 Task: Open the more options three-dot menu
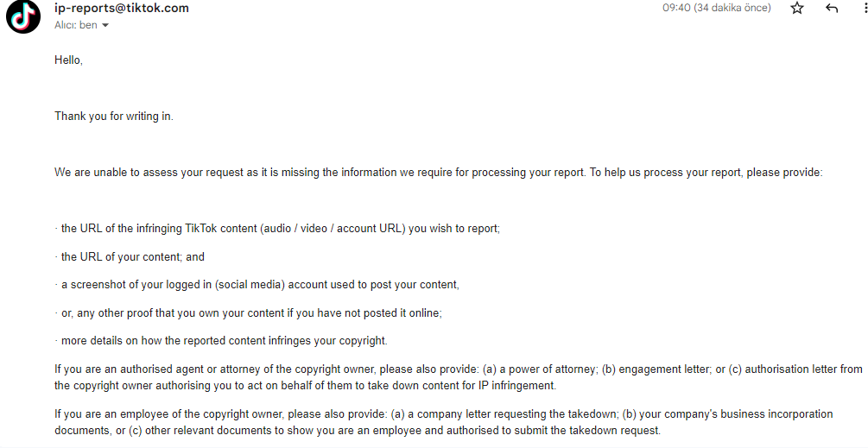pos(865,8)
